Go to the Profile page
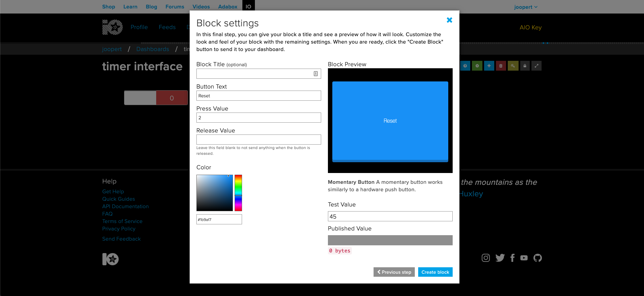 coord(139,27)
